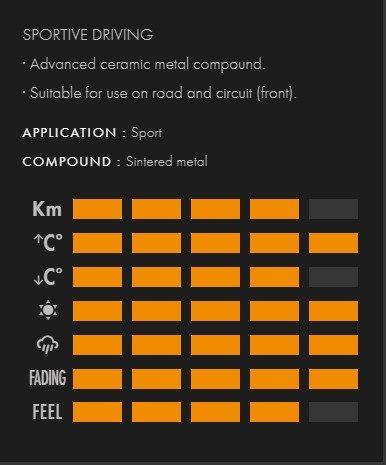Click the rain cloud wet-weather icon
This screenshot has height=465, width=386.
47,344
